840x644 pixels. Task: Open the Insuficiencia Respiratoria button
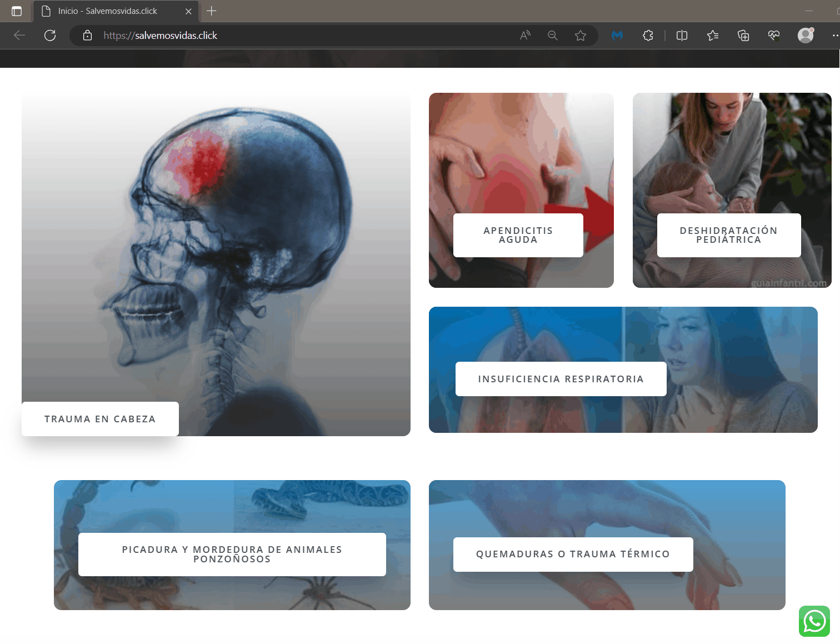pos(561,379)
